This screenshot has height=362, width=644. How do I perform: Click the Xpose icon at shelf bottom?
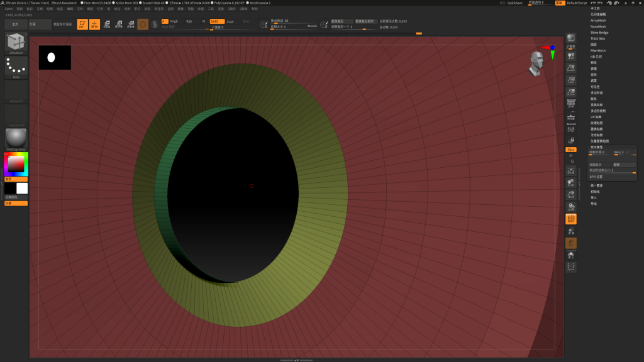(x=571, y=267)
